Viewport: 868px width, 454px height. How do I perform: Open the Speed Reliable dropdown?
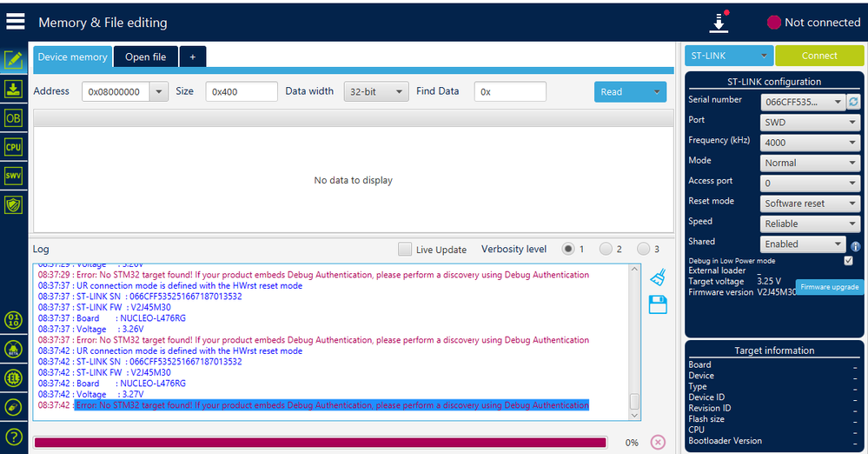tap(811, 224)
